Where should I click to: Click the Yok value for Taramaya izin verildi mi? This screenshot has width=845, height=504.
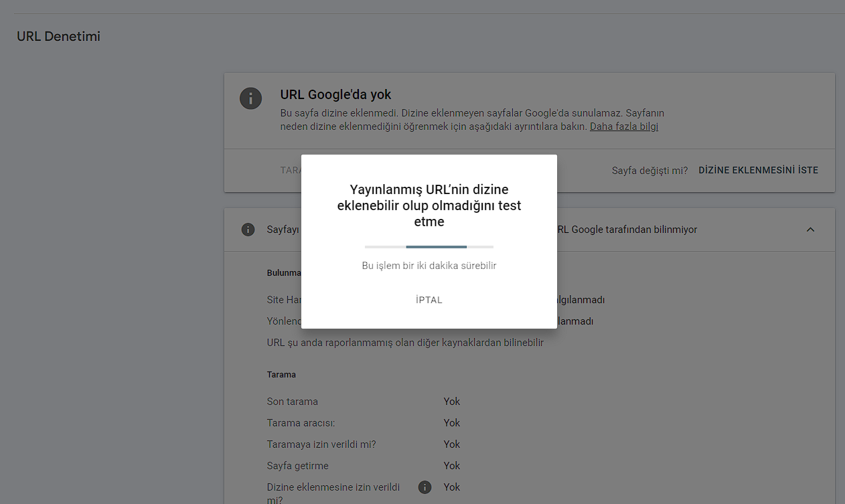pyautogui.click(x=452, y=444)
